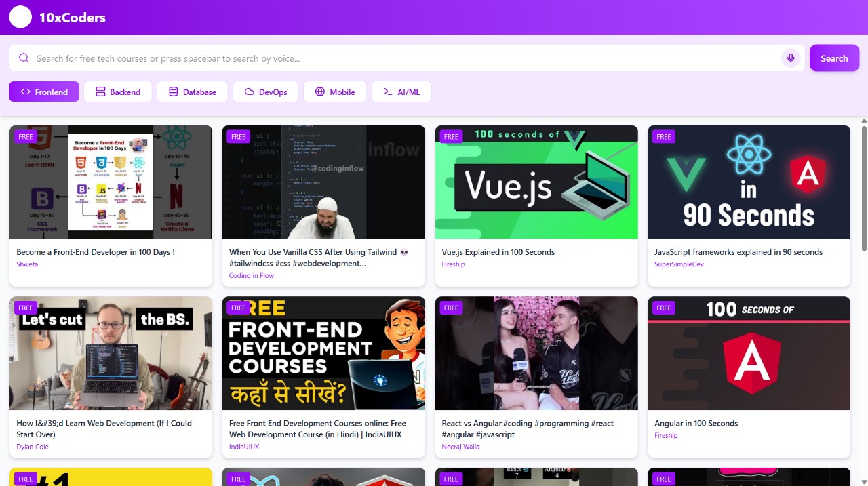Click the 10xCoders round logo
Image resolution: width=868 pixels, height=486 pixels.
(20, 17)
